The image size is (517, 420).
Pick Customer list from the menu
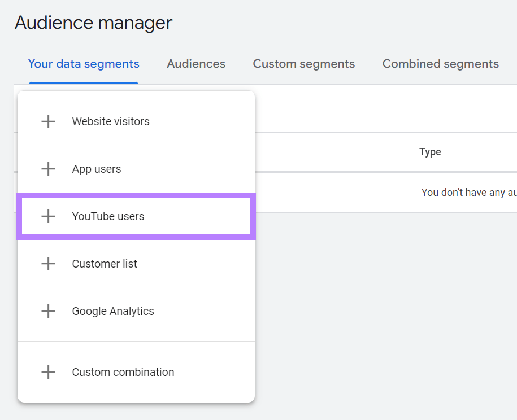point(104,264)
